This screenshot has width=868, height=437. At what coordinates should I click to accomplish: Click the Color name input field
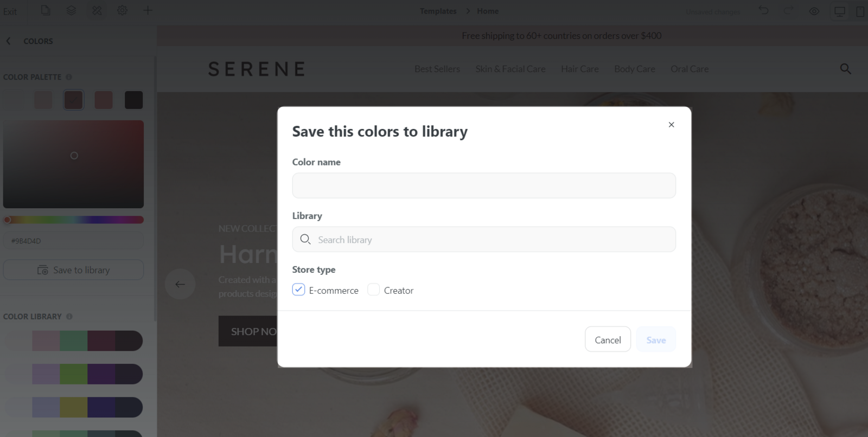(484, 185)
